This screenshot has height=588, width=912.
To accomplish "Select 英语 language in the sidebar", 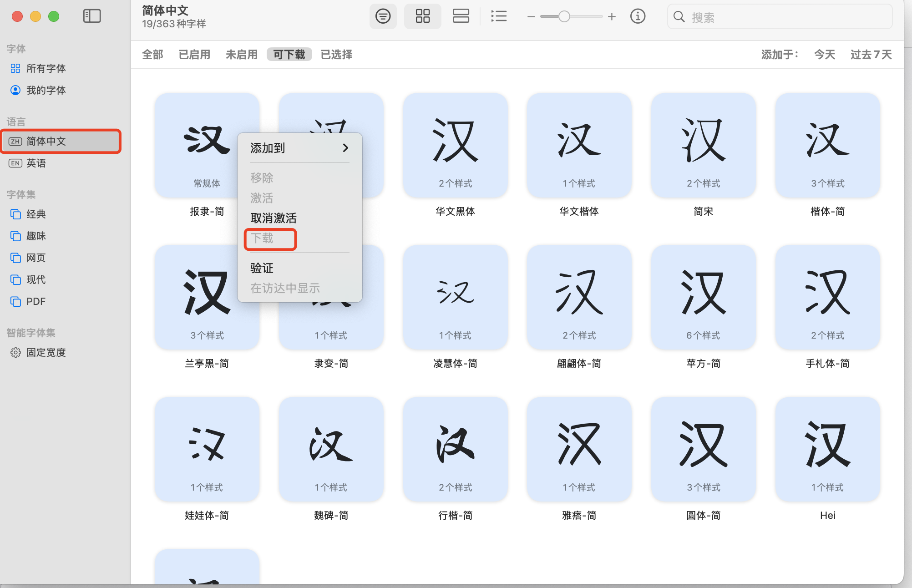I will pos(36,163).
